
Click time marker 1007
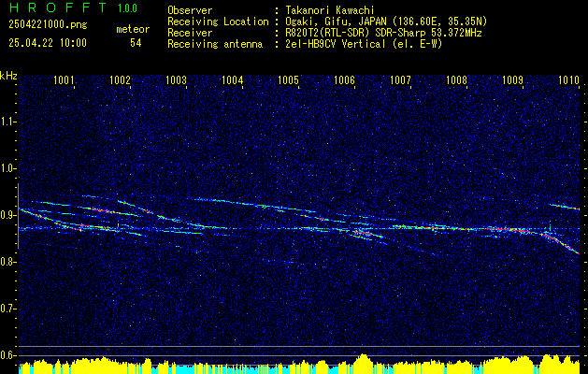(x=400, y=79)
